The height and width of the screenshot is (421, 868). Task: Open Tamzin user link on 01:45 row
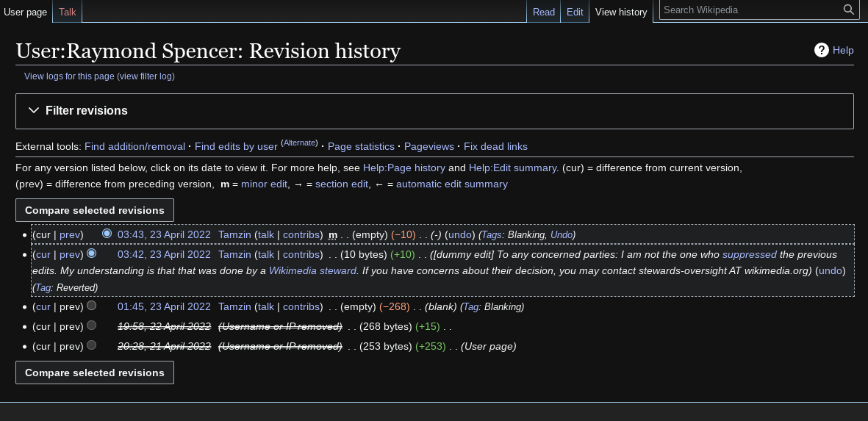pos(234,306)
